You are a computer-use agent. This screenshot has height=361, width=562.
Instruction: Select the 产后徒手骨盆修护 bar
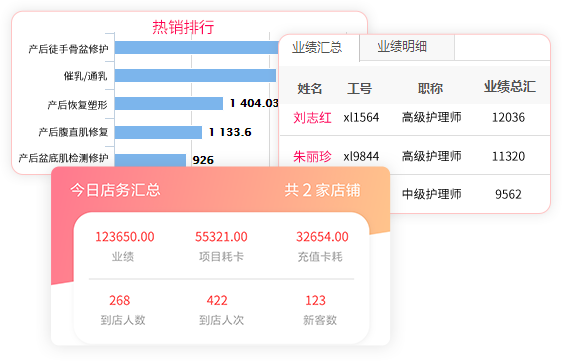(196, 48)
